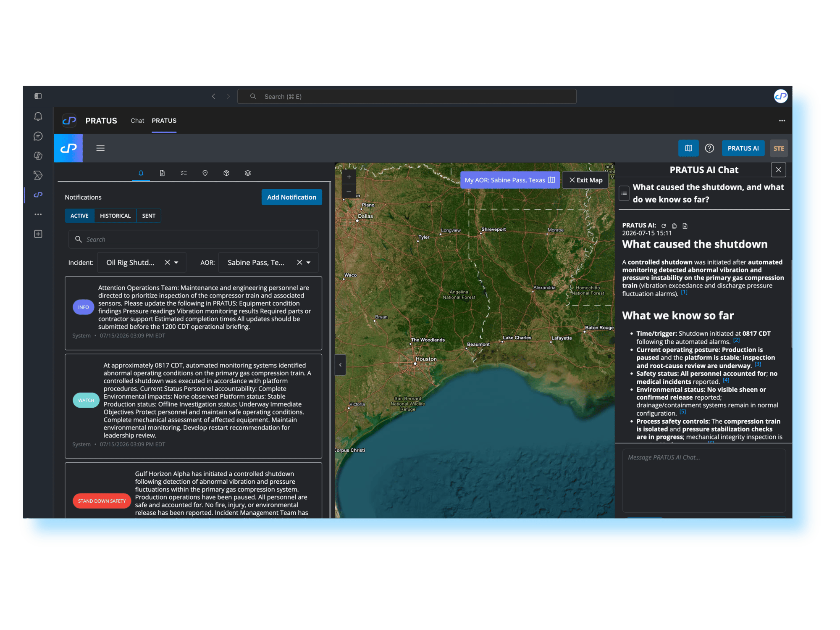This screenshot has height=630, width=840.
Task: Open the help question mark icon
Action: coord(709,148)
